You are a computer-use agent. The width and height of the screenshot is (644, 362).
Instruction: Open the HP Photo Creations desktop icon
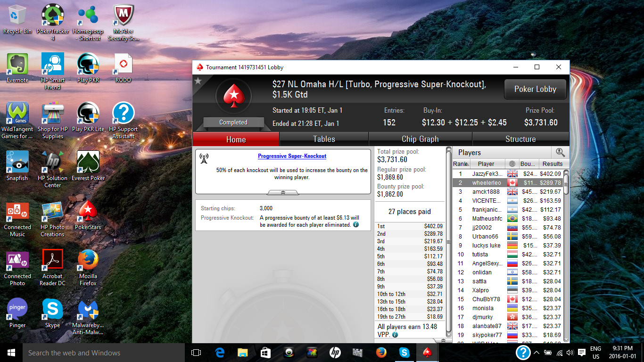[x=53, y=219]
